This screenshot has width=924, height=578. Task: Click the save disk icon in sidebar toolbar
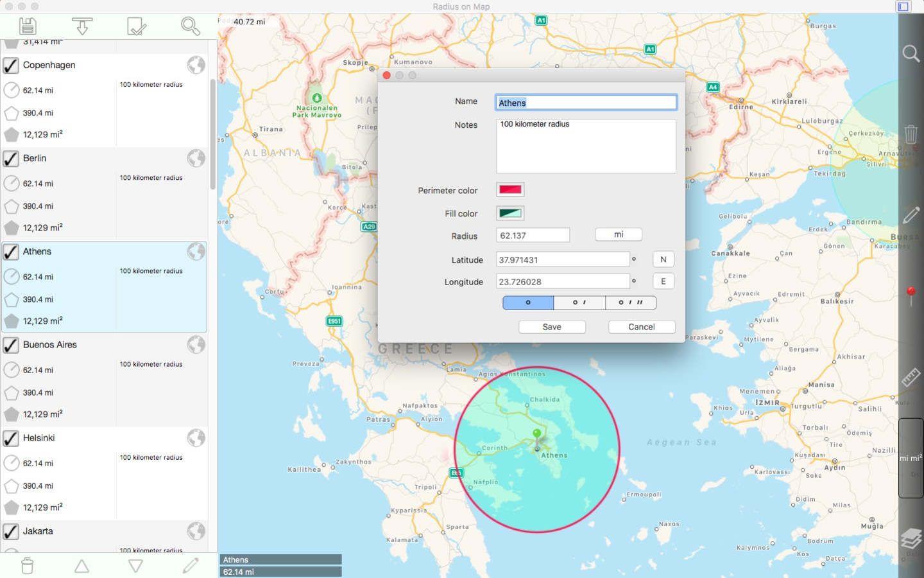pos(28,26)
